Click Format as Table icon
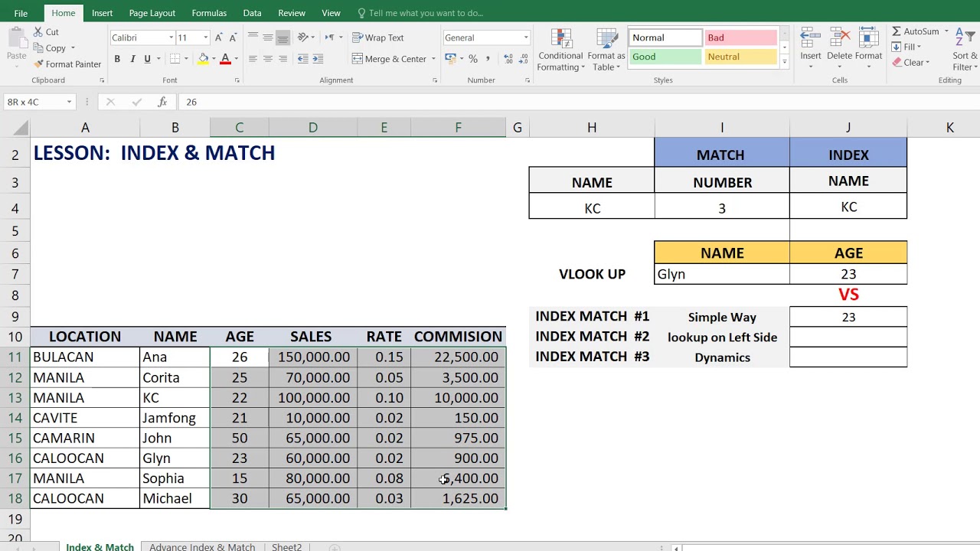This screenshot has width=980, height=551. [x=606, y=40]
